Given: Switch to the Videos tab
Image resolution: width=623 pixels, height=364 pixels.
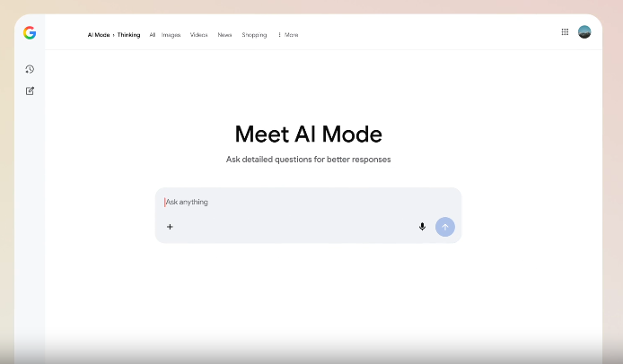Looking at the screenshot, I should pos(198,35).
